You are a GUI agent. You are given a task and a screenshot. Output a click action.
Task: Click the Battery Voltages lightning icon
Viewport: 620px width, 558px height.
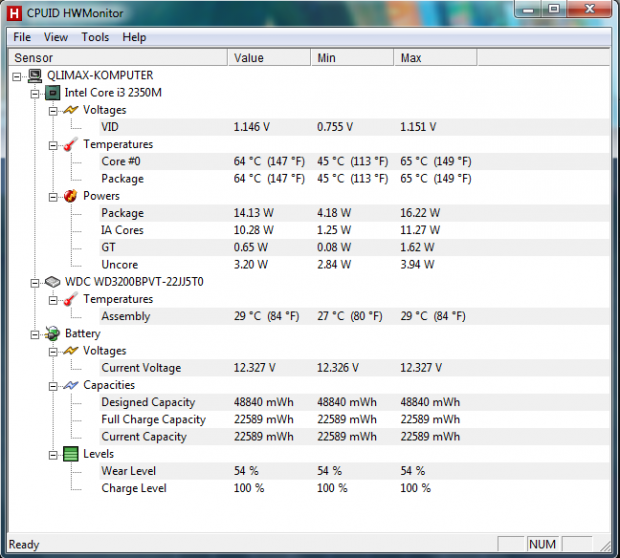click(x=71, y=351)
